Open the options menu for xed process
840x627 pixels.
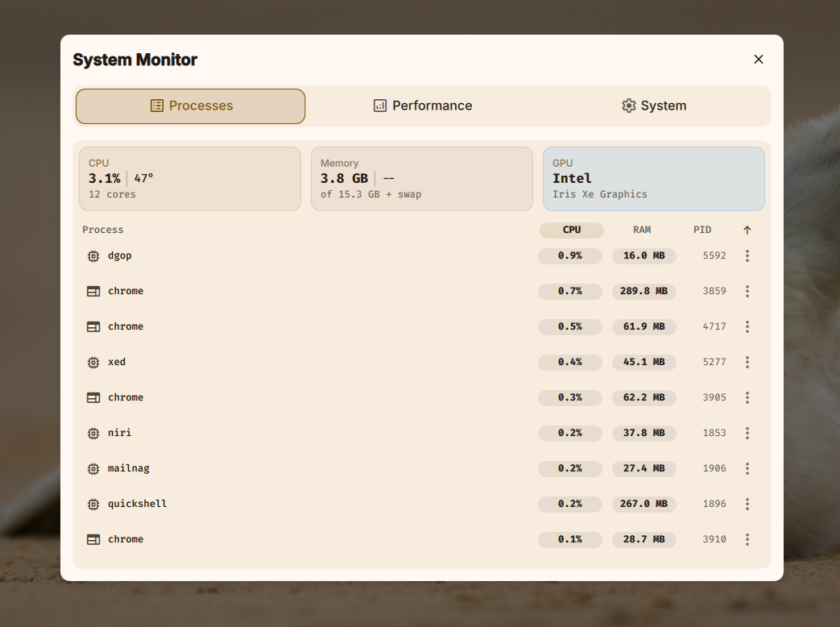click(747, 362)
